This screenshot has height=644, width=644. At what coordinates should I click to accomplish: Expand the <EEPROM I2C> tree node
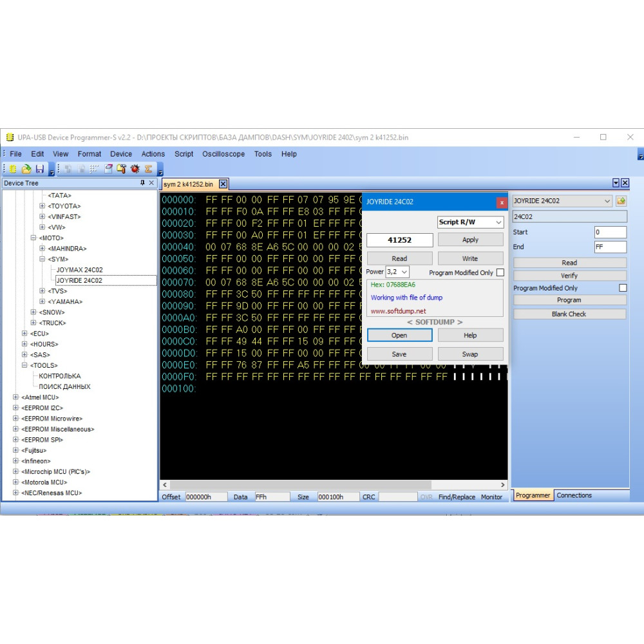click(x=15, y=408)
